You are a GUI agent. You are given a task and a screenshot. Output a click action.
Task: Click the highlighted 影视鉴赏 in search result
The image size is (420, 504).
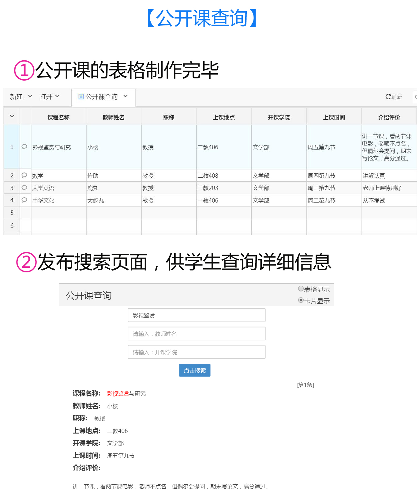coord(118,393)
